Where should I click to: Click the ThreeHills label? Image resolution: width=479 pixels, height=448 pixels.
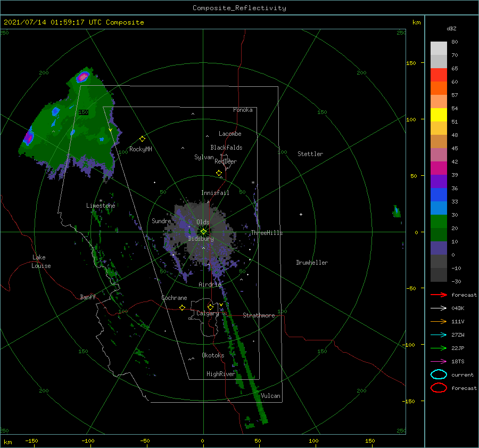[x=267, y=233]
